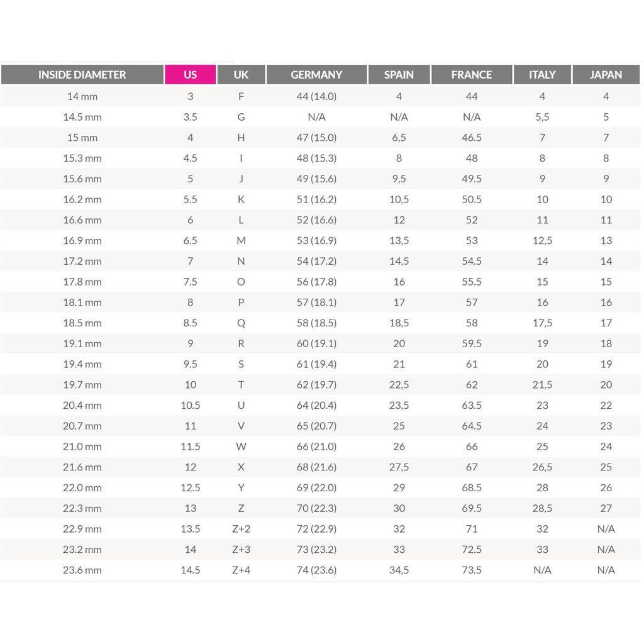Select the FRANCE column header
This screenshot has height=644, width=644.
[472, 74]
